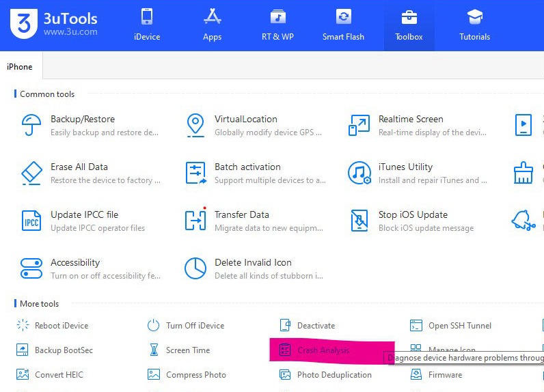Open the Tutorials section
Image resolution: width=544 pixels, height=392 pixels.
click(474, 25)
